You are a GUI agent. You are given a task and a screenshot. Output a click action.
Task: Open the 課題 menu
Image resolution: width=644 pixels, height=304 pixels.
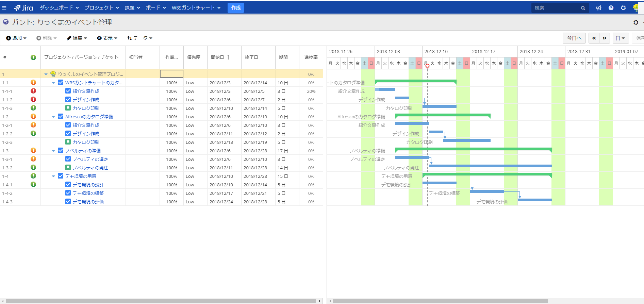[x=132, y=8]
